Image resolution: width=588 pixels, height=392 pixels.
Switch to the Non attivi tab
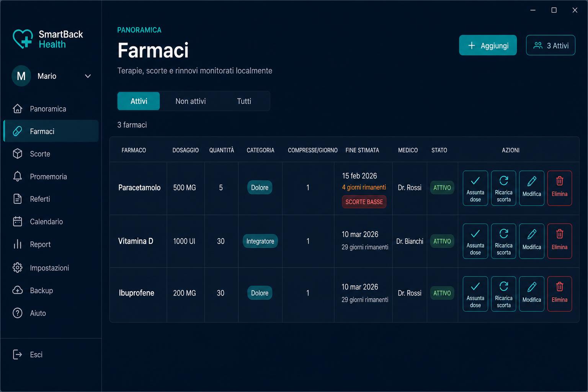(x=191, y=101)
